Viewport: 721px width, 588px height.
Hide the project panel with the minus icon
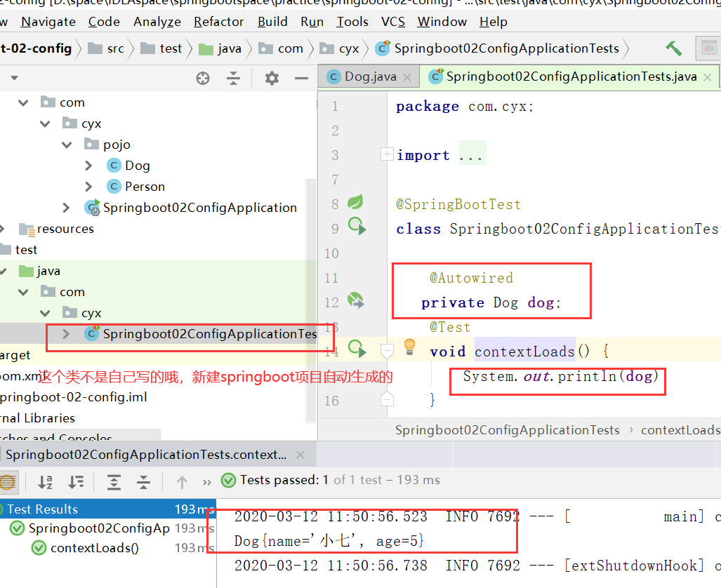[x=302, y=78]
